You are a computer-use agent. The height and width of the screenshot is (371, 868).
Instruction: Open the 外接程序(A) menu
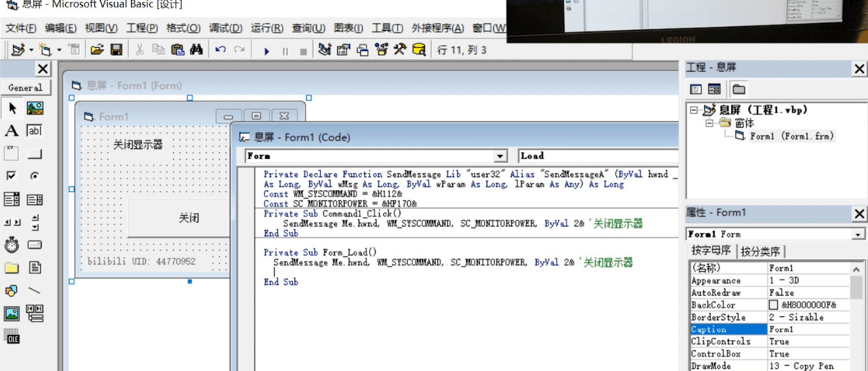[x=438, y=29]
